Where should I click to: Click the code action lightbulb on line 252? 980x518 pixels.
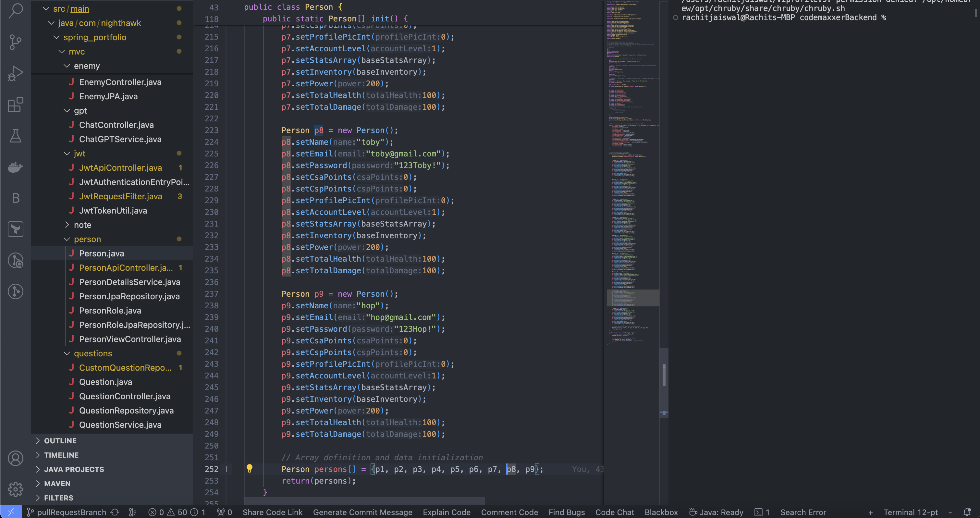tap(250, 469)
